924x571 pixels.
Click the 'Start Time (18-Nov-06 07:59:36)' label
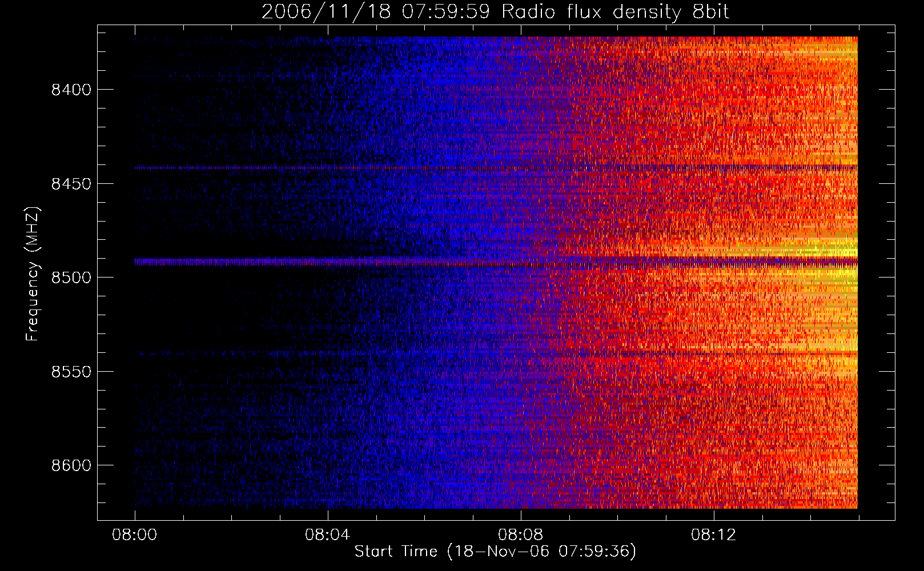495,552
